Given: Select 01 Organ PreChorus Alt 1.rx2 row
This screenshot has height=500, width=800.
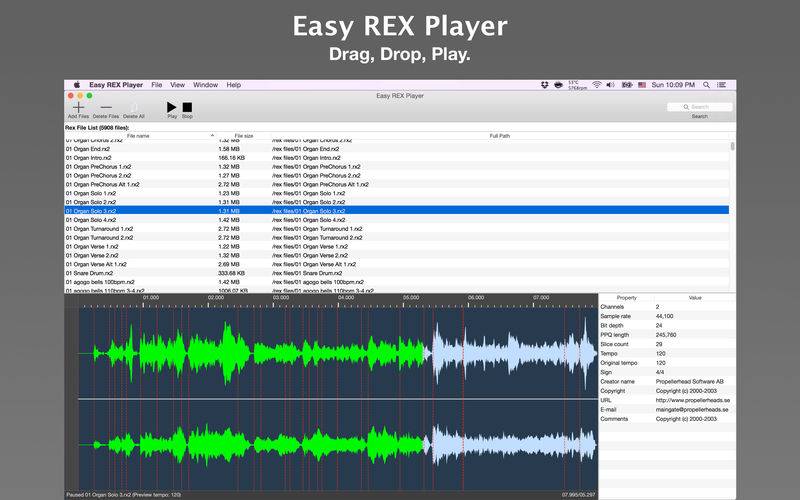Looking at the screenshot, I should (396, 184).
